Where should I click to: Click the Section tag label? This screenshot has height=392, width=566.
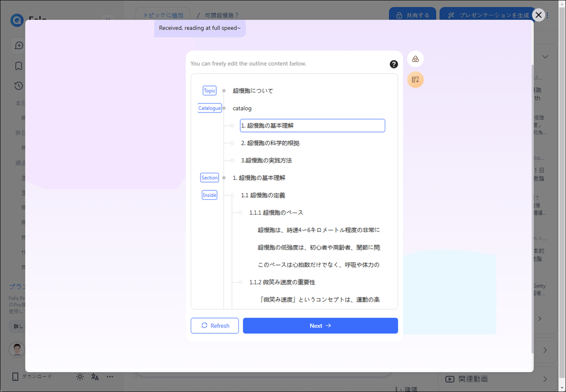click(209, 177)
